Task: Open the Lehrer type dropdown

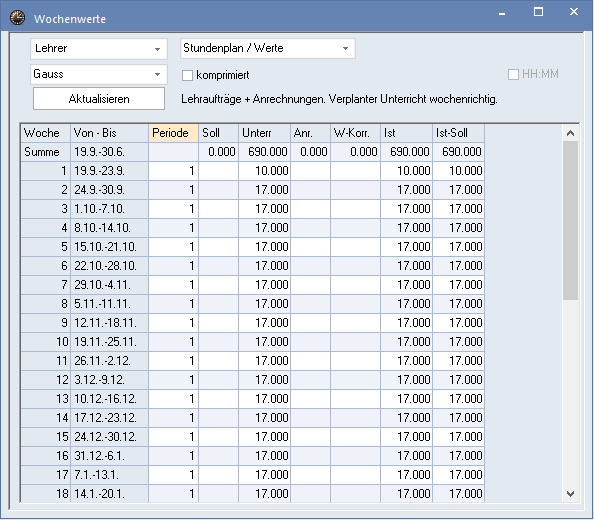Action: [x=98, y=49]
